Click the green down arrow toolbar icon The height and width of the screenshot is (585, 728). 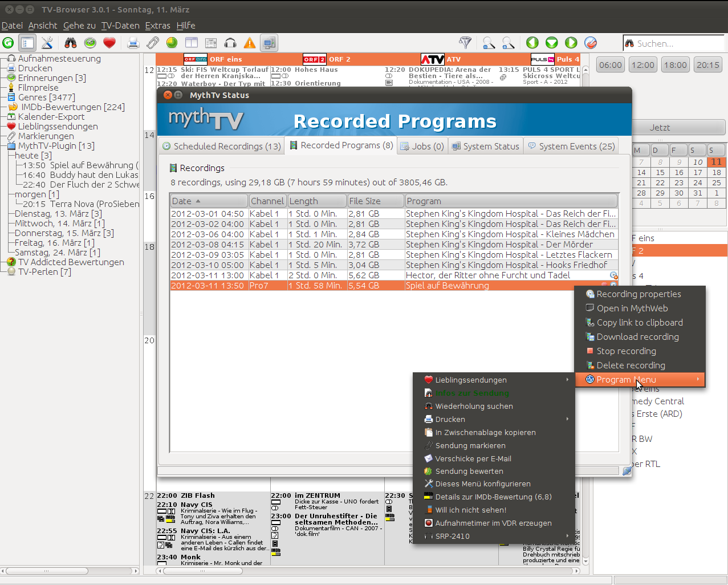[x=552, y=43]
